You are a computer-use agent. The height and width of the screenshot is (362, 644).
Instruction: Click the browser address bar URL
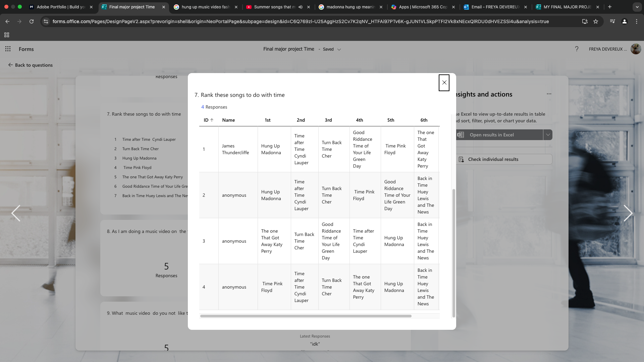301,21
